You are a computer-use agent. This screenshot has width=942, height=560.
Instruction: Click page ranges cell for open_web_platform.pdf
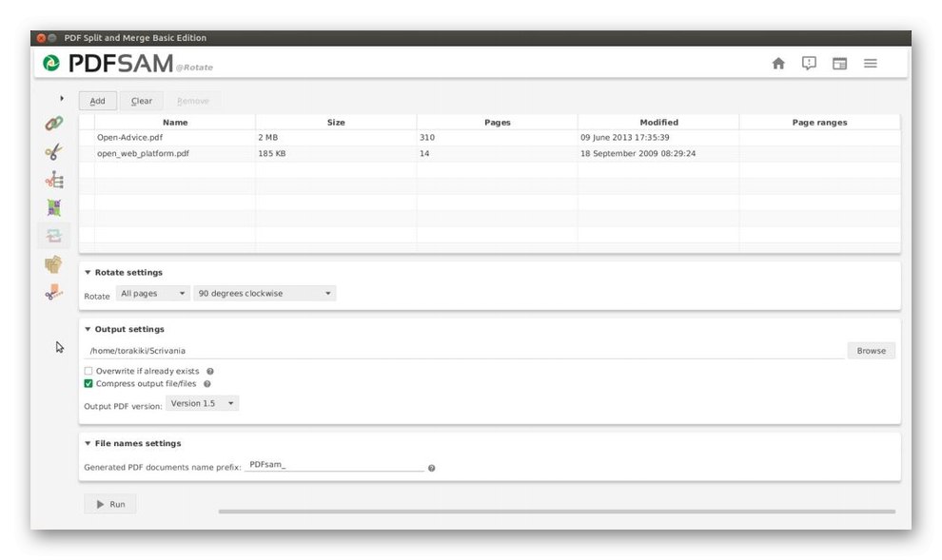click(x=819, y=154)
